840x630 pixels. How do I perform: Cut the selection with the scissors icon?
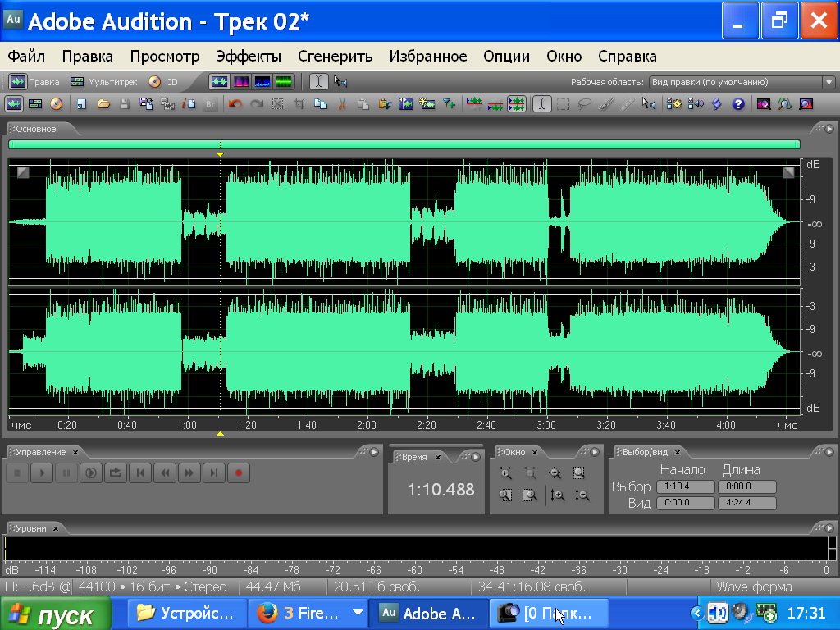342,104
